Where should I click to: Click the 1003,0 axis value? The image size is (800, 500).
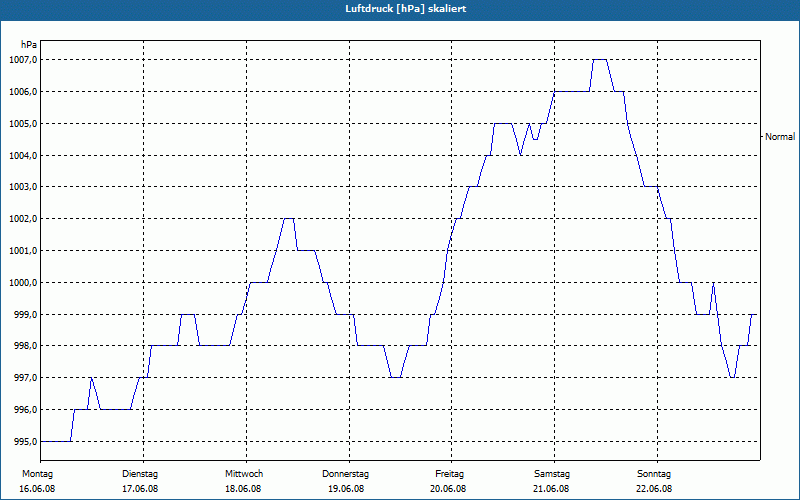point(23,187)
